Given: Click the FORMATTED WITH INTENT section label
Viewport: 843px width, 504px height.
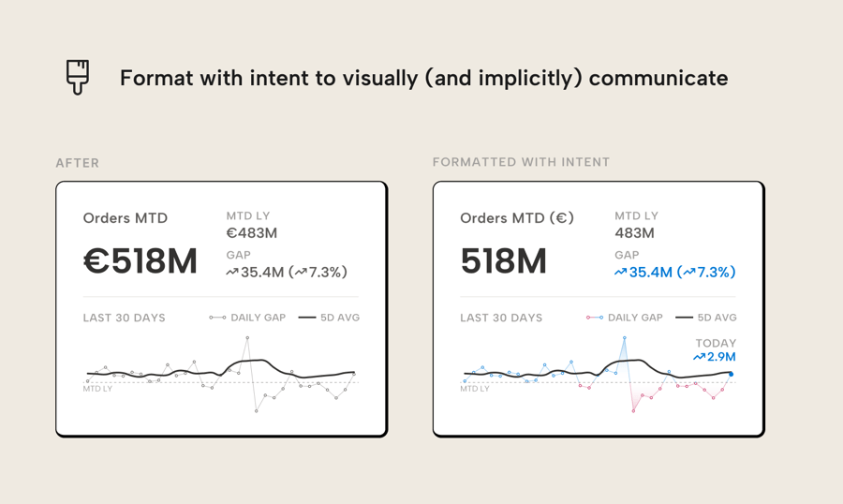Looking at the screenshot, I should pyautogui.click(x=521, y=162).
